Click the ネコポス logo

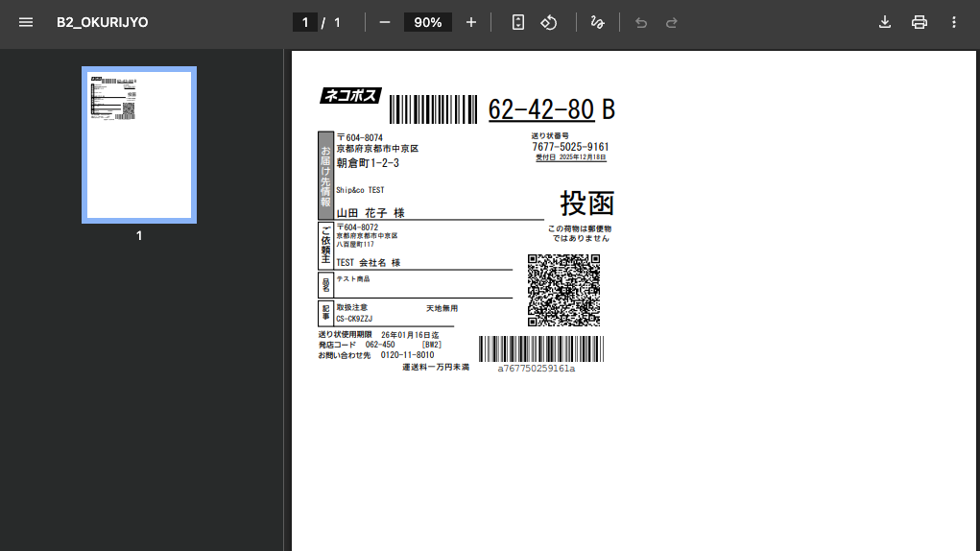350,96
